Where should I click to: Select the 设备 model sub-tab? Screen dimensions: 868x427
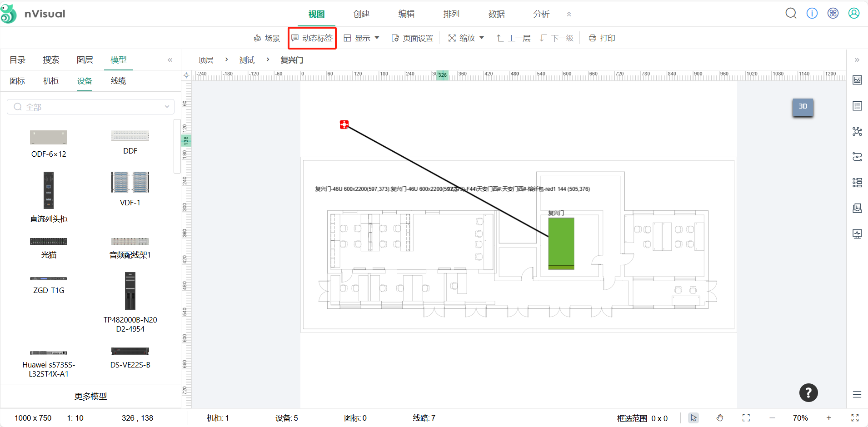pyautogui.click(x=85, y=81)
